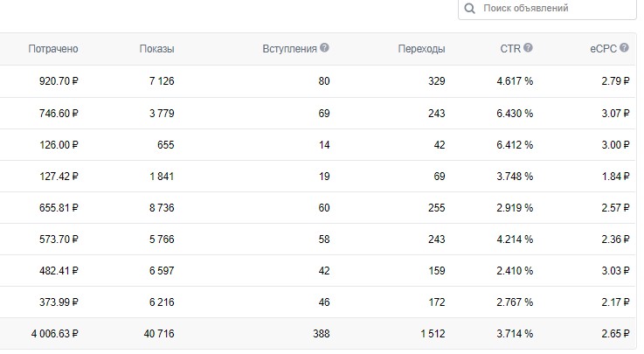Click help icon next to CTR
Screen dimensions: 644x354
click(x=528, y=48)
